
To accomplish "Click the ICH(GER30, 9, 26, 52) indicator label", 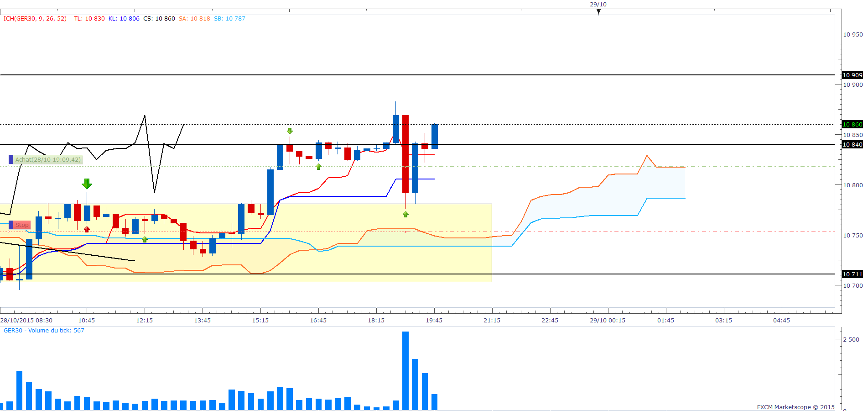I will 36,19.
